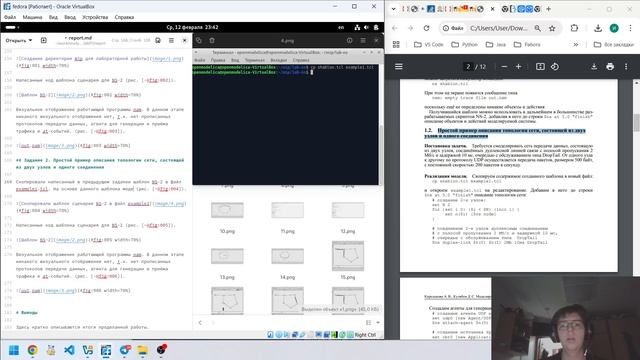Open the Справка menu in VirtualBox
640x360 pixels.
124,17
